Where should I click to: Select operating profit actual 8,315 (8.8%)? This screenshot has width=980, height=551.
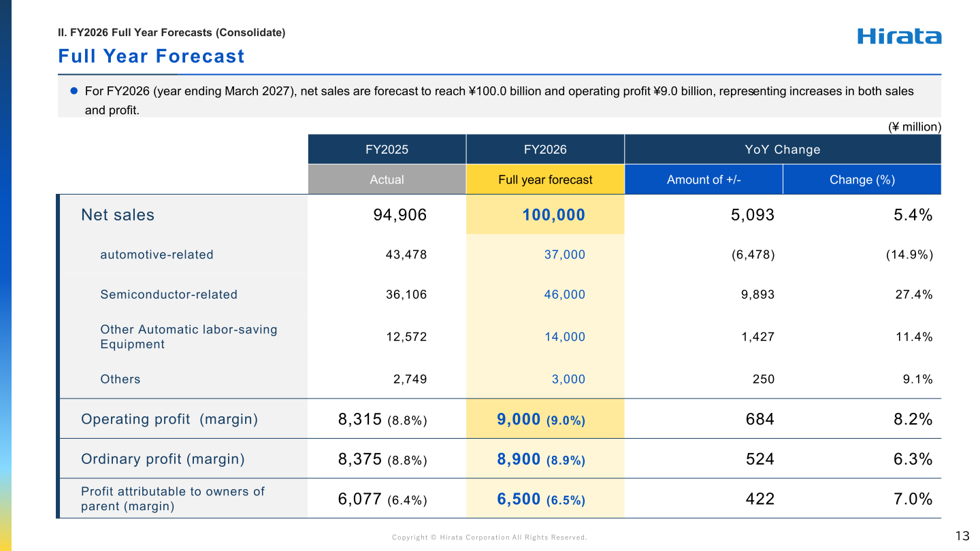pyautogui.click(x=382, y=419)
